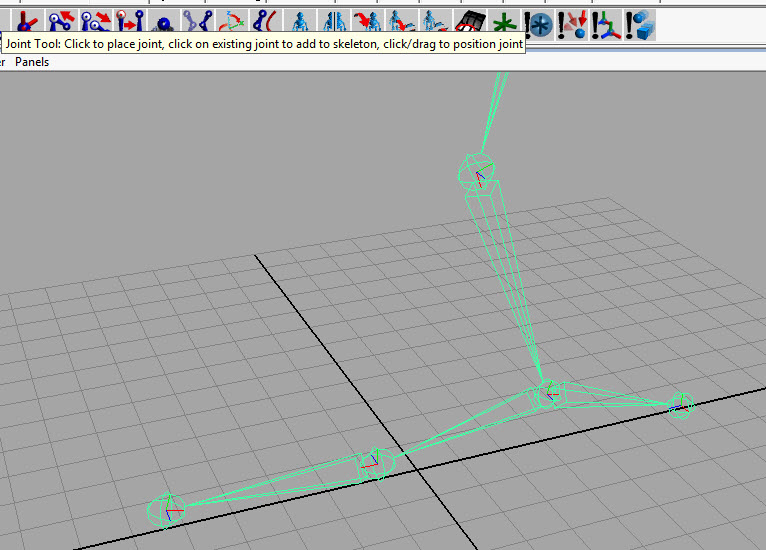Select the second joint near the grid origin

pos(377,463)
